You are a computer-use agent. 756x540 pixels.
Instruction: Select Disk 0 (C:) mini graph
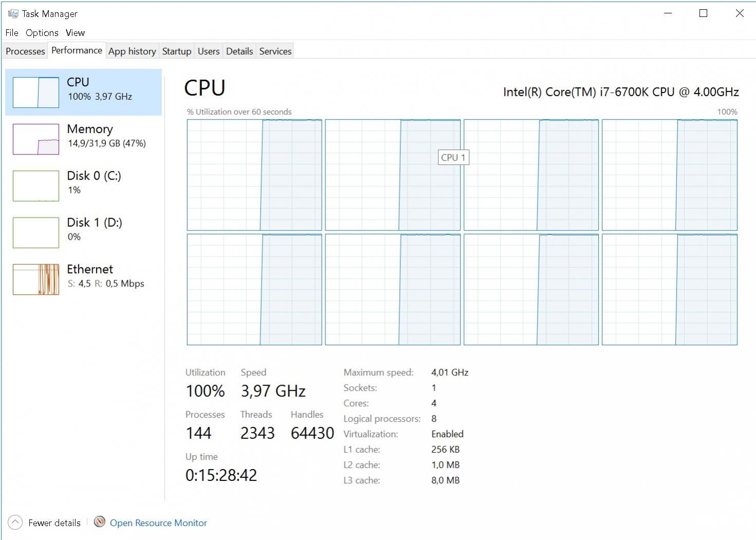pos(36,186)
